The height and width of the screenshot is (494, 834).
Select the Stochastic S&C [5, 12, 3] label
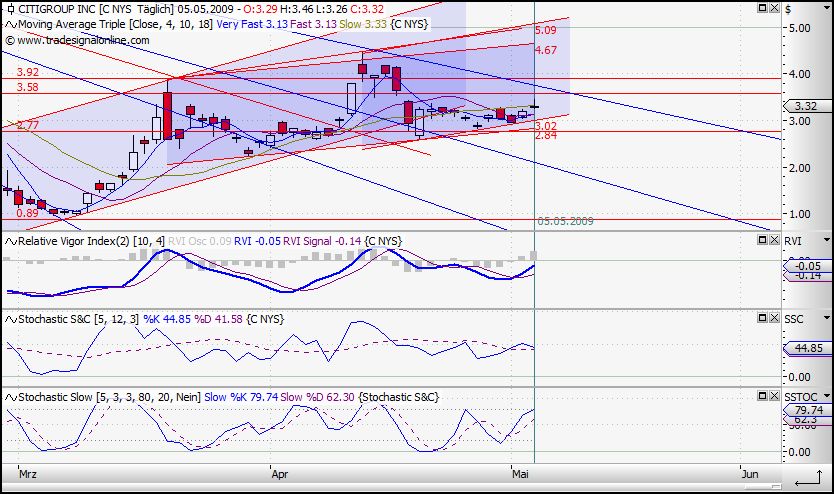point(79,319)
